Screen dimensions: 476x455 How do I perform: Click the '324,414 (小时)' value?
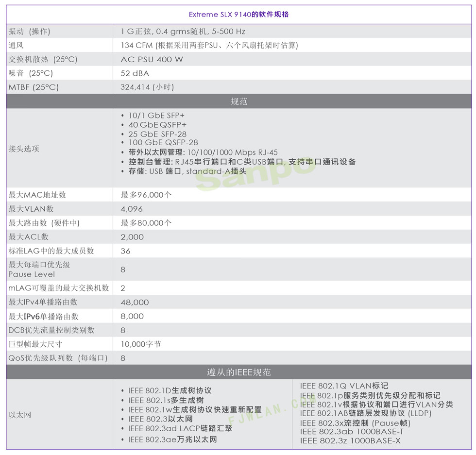point(147,87)
